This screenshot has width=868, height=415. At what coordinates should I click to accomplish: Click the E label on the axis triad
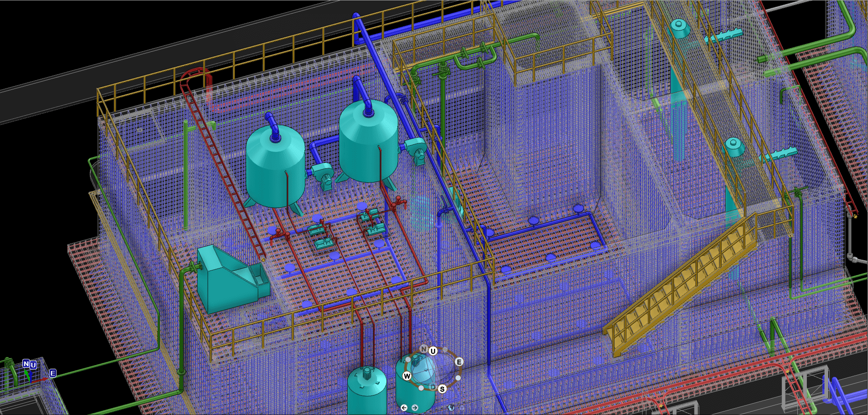tap(53, 373)
